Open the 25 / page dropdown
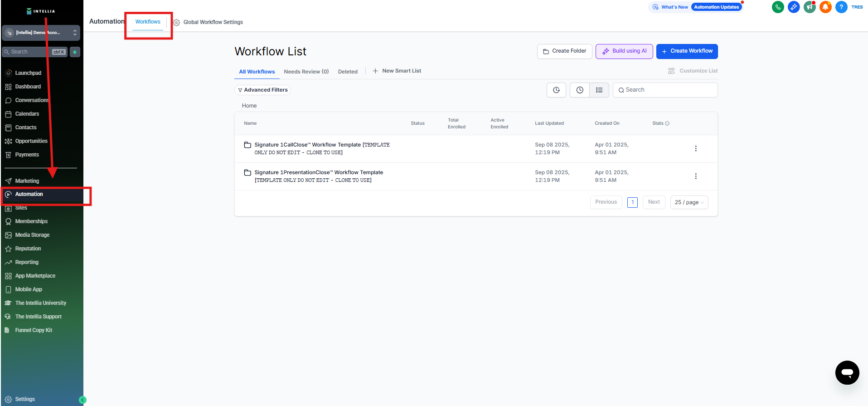 (689, 202)
